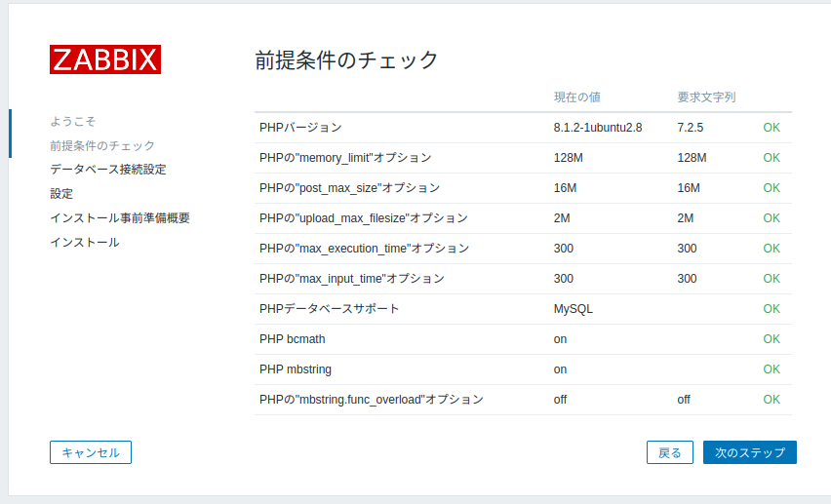This screenshot has height=504, width=831.
Task: Select データベース接続設定 in sidebar
Action: (108, 170)
